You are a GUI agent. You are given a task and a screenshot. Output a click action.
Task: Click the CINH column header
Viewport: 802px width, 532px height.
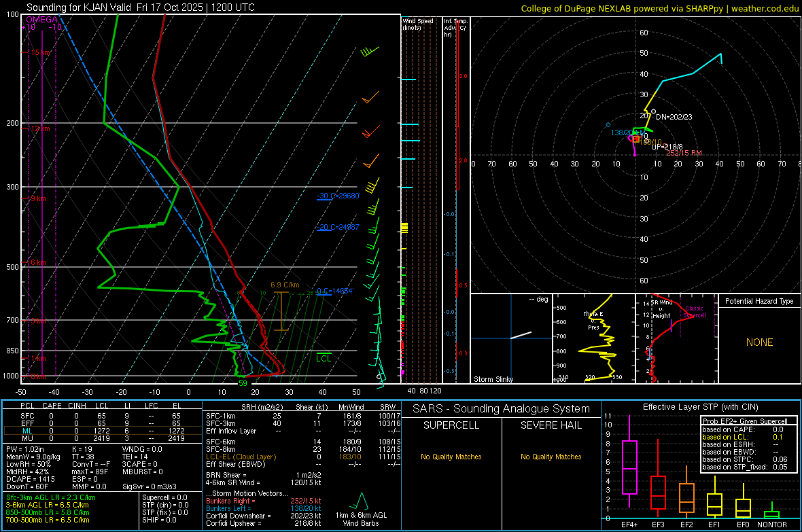pos(77,406)
